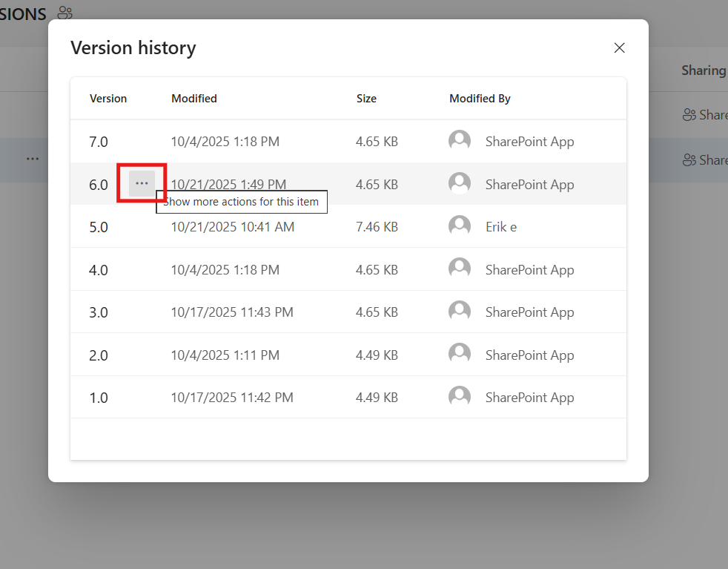Screen dimensions: 728x569
Task: Click the 7.46 KB size value
Action: tap(377, 227)
